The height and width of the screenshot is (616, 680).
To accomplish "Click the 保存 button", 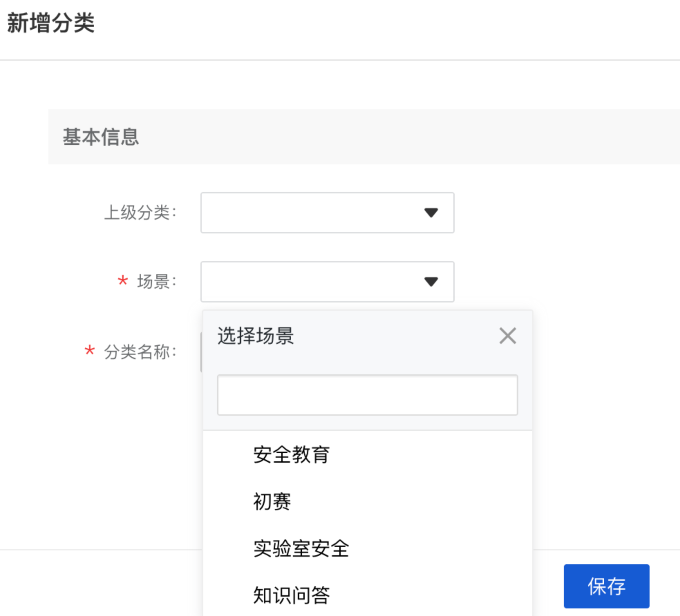I will coord(606,586).
